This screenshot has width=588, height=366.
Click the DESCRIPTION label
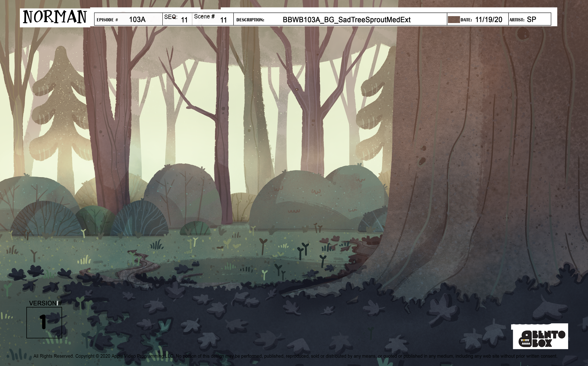pos(250,20)
